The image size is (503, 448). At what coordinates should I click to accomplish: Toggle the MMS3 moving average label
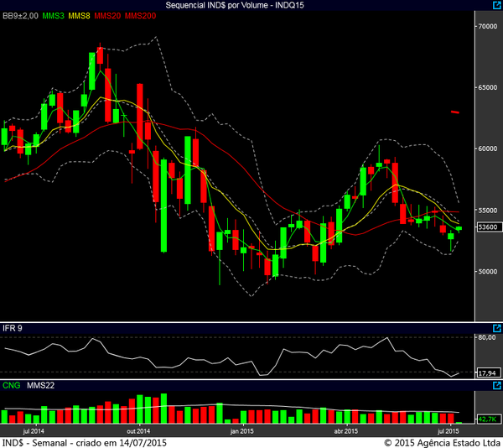pyautogui.click(x=52, y=16)
